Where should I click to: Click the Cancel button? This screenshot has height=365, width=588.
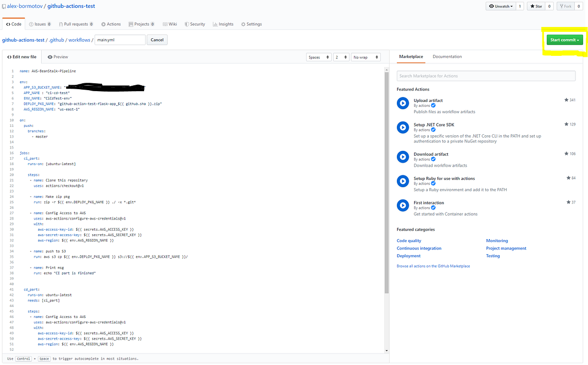[157, 40]
